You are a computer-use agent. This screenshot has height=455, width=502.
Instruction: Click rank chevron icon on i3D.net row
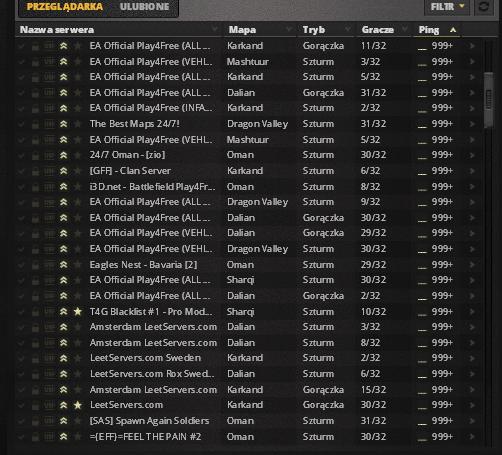pos(63,187)
